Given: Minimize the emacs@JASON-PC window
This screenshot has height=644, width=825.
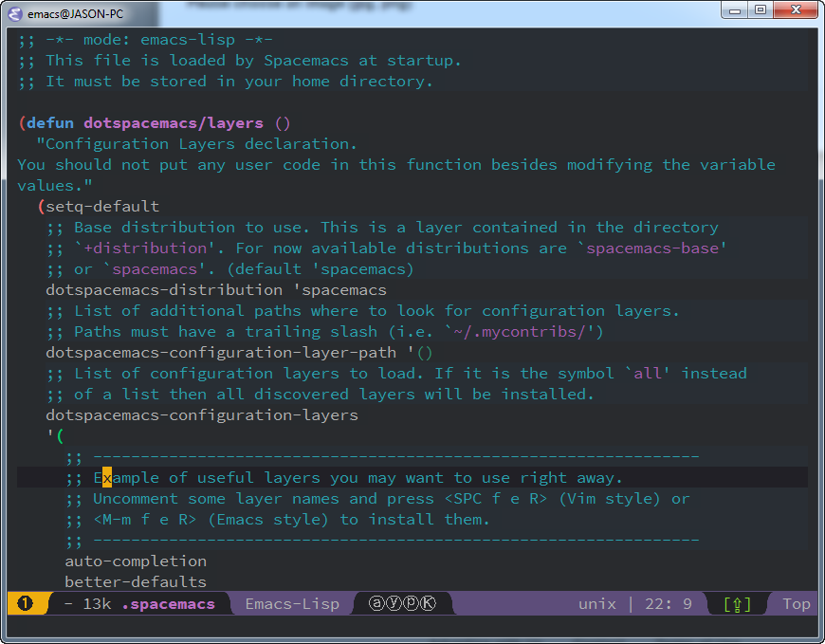Looking at the screenshot, I should click(735, 10).
